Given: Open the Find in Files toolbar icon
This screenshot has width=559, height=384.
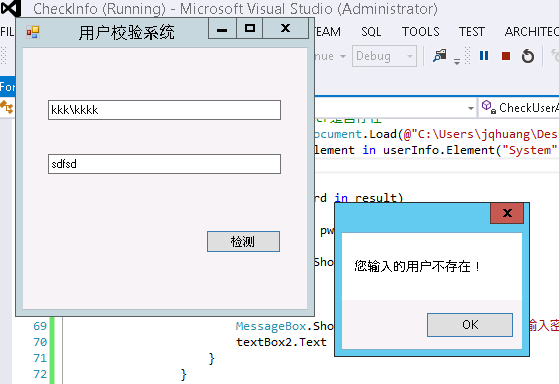Looking at the screenshot, I should [x=440, y=56].
